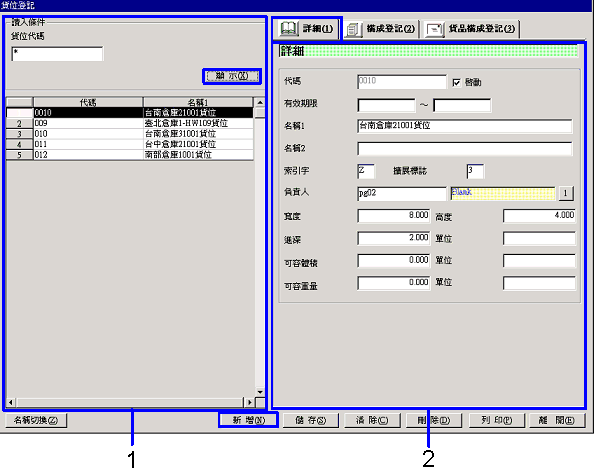Click the 名稱切換(Z) button
The image size is (596, 475).
(36, 420)
